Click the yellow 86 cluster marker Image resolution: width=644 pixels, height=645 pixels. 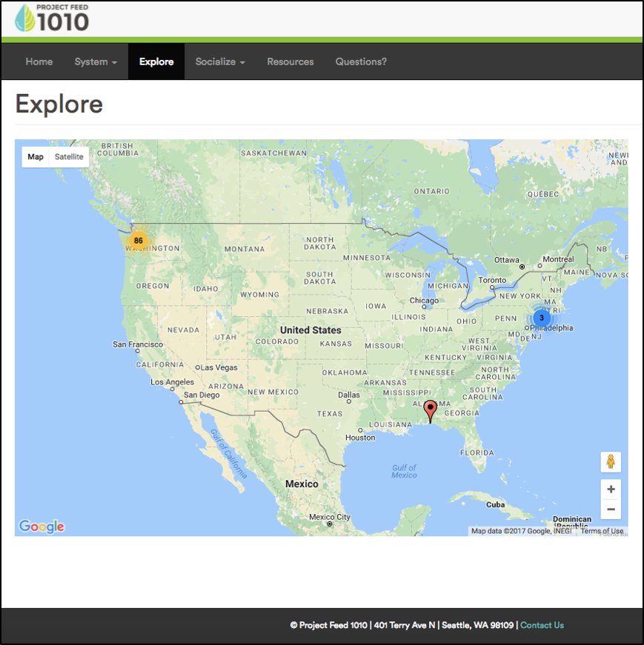click(139, 241)
